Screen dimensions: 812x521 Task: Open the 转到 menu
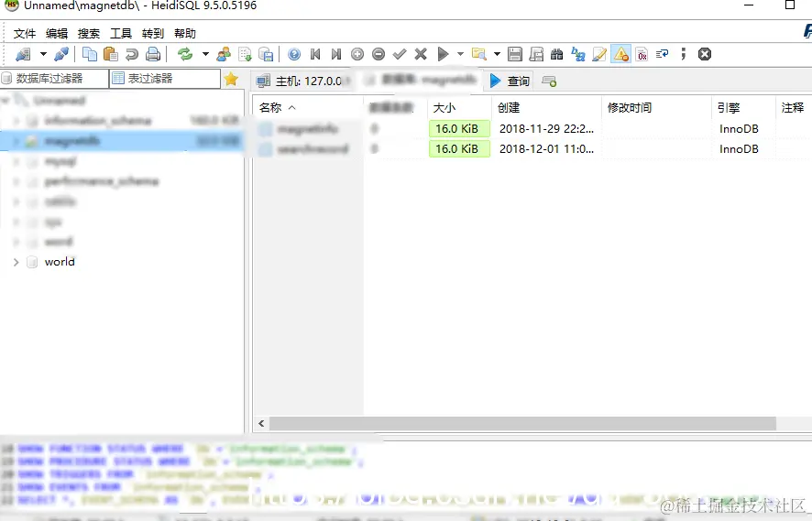pyautogui.click(x=153, y=34)
